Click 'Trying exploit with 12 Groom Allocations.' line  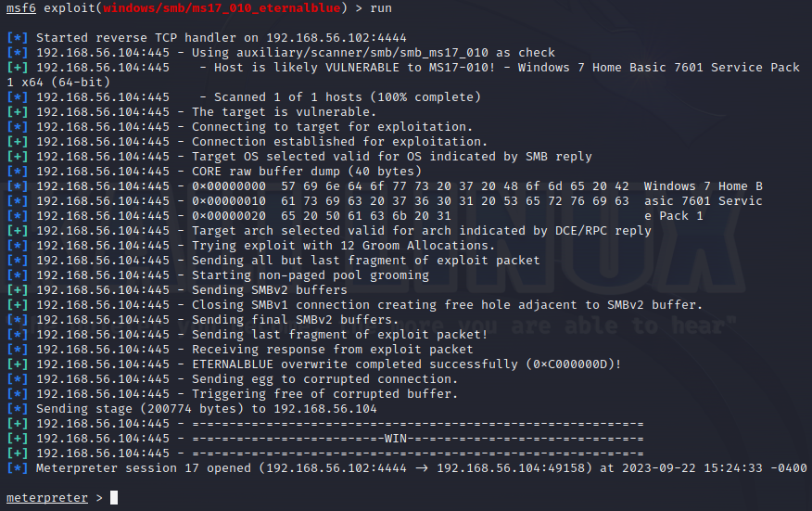(250, 246)
